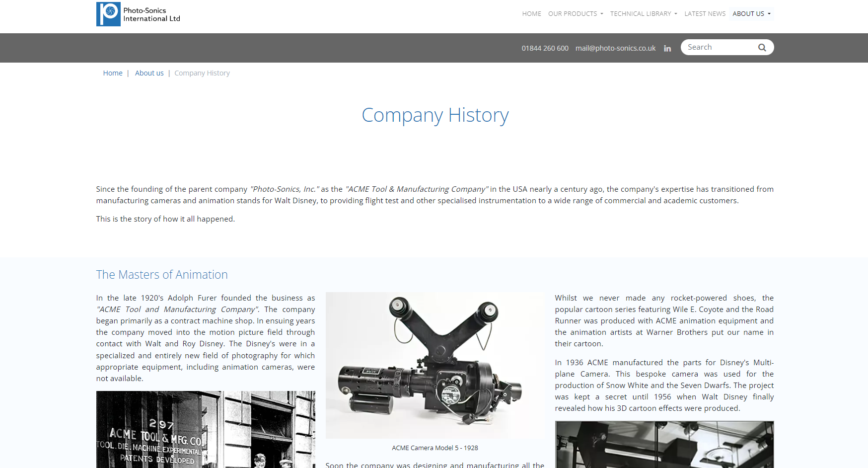Open the Technical Library dropdown menu
This screenshot has height=468, width=868.
click(x=643, y=14)
